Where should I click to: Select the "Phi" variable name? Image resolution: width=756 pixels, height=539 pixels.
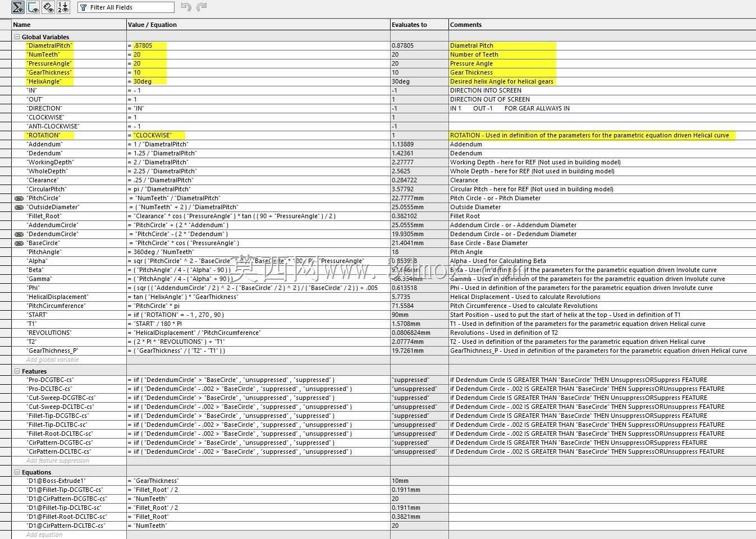[33, 288]
